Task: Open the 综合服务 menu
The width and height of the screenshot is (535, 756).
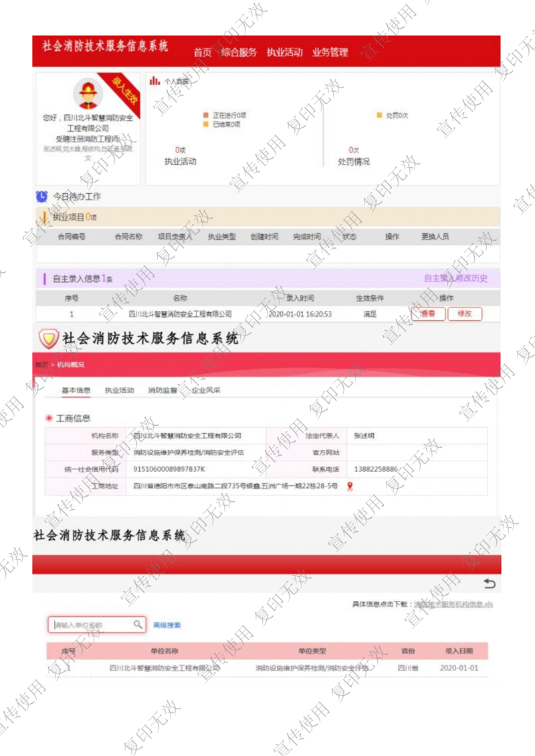Action: pos(239,52)
